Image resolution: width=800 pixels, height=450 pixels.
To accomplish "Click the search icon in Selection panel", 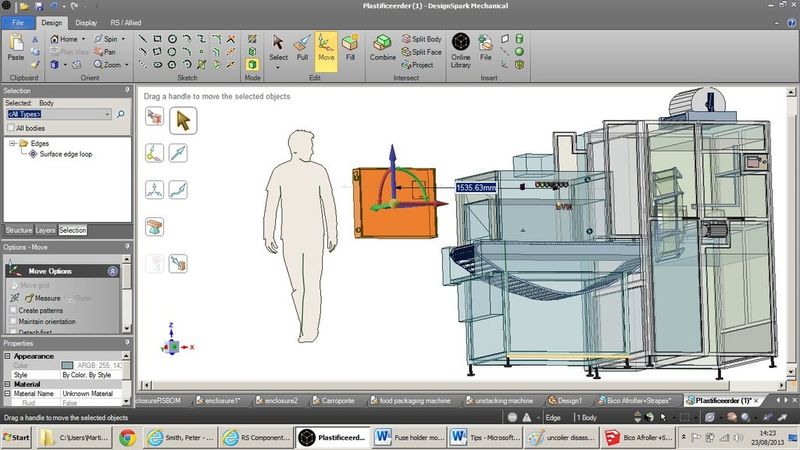I will pos(121,115).
